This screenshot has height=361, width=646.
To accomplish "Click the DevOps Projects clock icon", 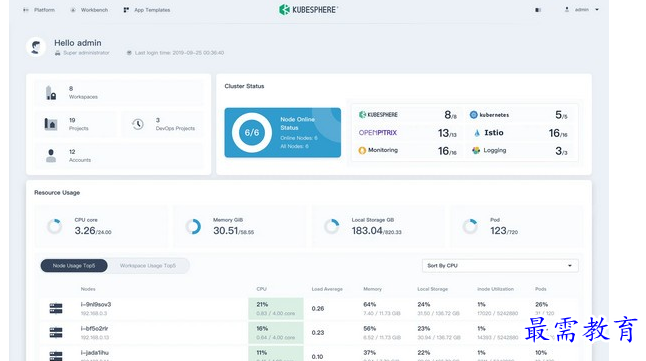I will tap(138, 124).
